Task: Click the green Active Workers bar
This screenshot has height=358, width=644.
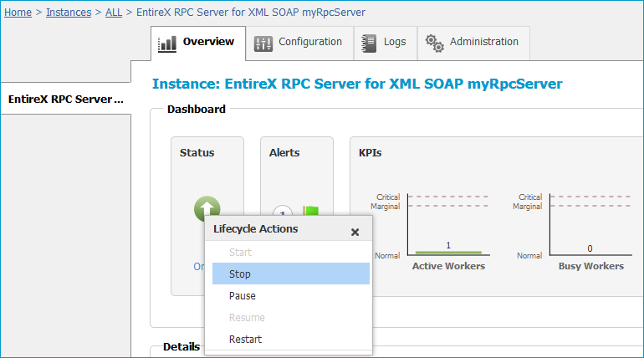Action: coord(448,252)
